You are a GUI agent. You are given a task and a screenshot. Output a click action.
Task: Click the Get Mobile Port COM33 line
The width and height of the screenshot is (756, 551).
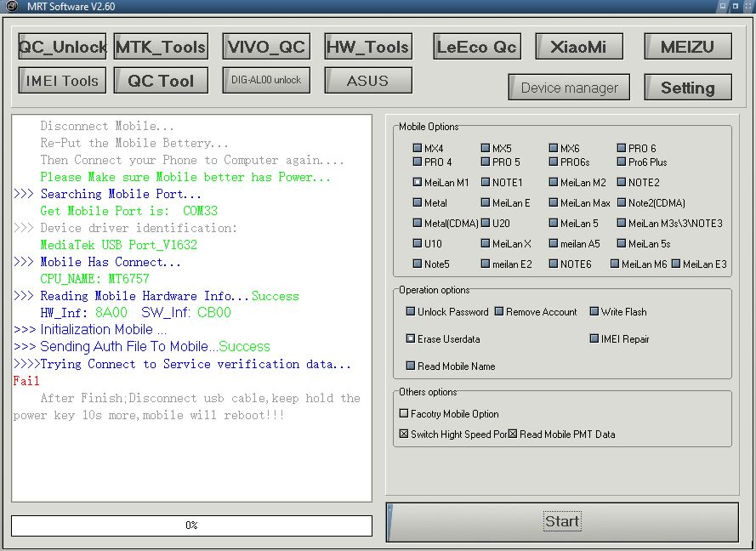coord(128,211)
